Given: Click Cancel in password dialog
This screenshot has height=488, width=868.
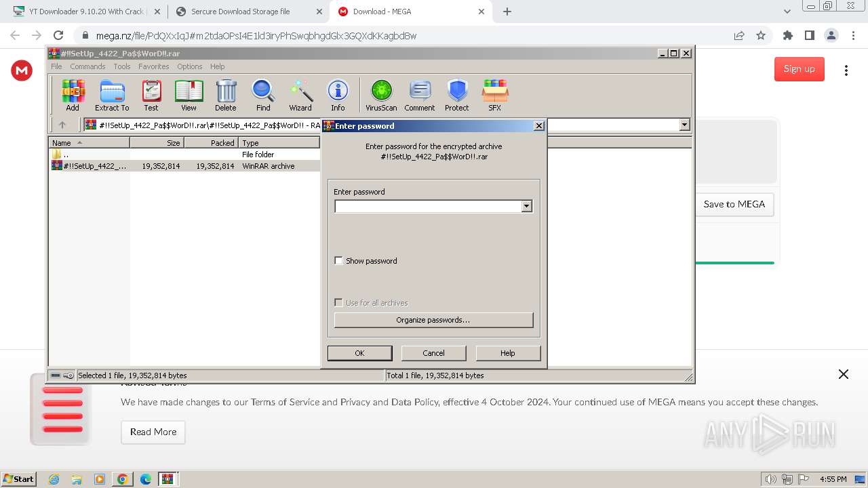Looking at the screenshot, I should [433, 353].
